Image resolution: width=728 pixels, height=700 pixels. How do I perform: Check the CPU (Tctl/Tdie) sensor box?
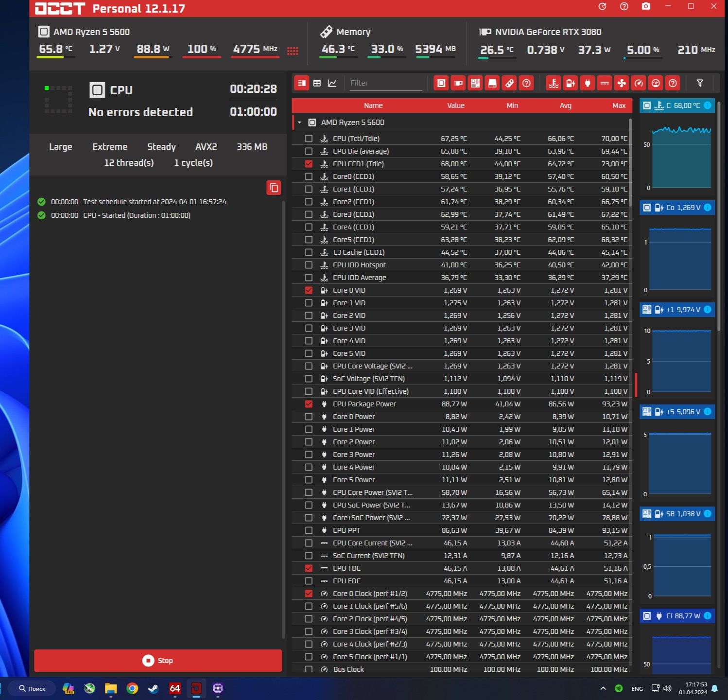click(309, 139)
